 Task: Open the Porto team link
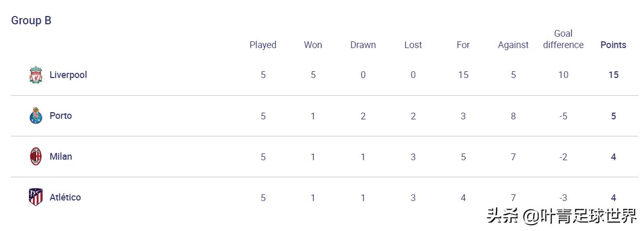click(60, 116)
